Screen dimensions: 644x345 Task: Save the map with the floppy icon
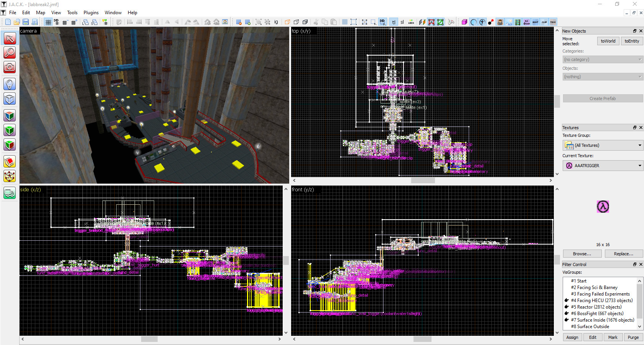(x=26, y=22)
